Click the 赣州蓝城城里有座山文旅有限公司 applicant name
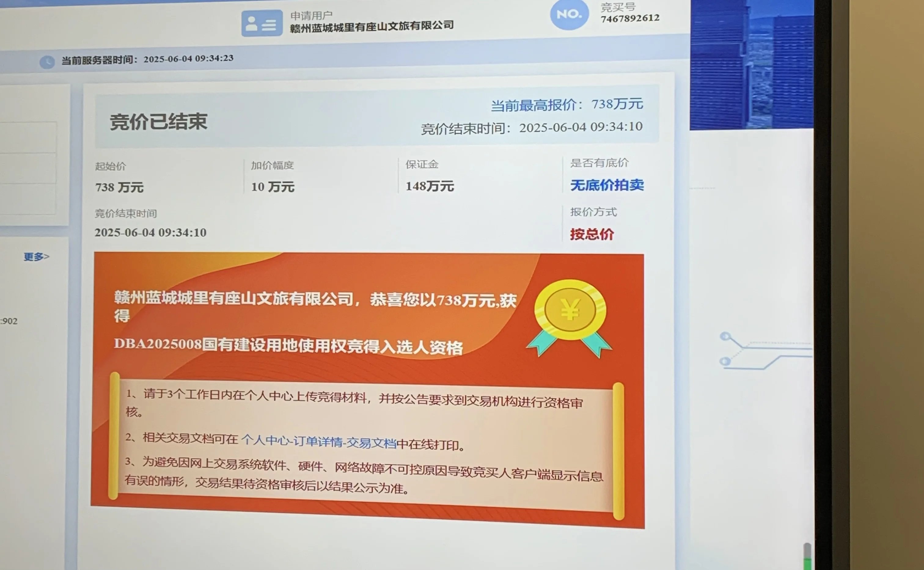Viewport: 924px width, 570px height. coord(371,26)
